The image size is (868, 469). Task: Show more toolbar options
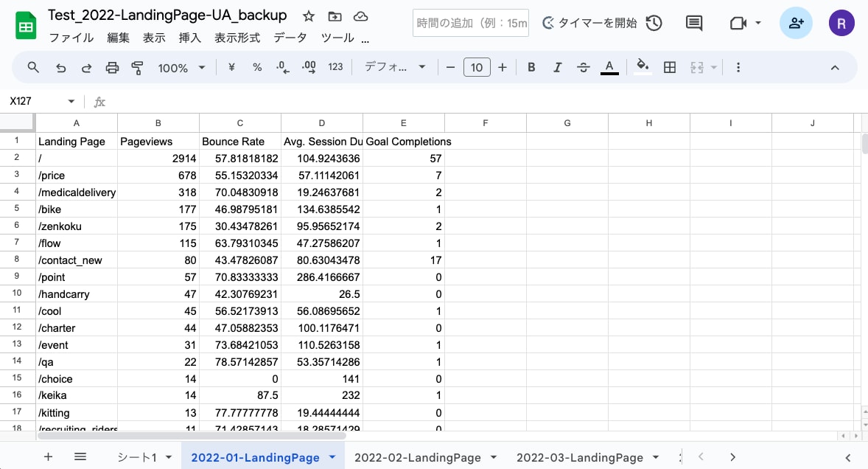pyautogui.click(x=738, y=68)
